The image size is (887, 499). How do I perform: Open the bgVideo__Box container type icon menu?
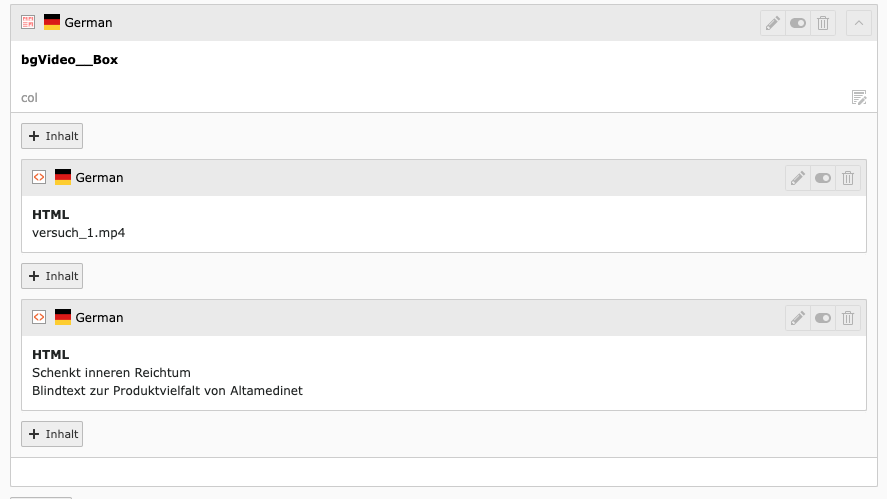tap(28, 22)
